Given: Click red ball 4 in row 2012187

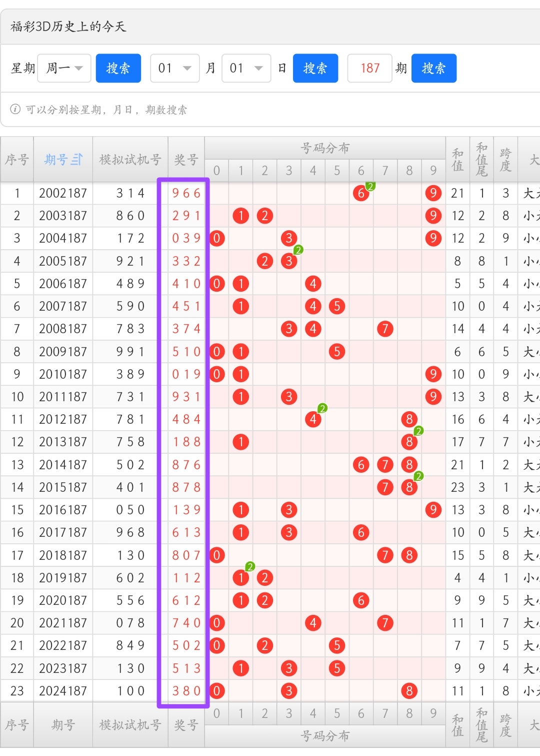Looking at the screenshot, I should point(313,419).
